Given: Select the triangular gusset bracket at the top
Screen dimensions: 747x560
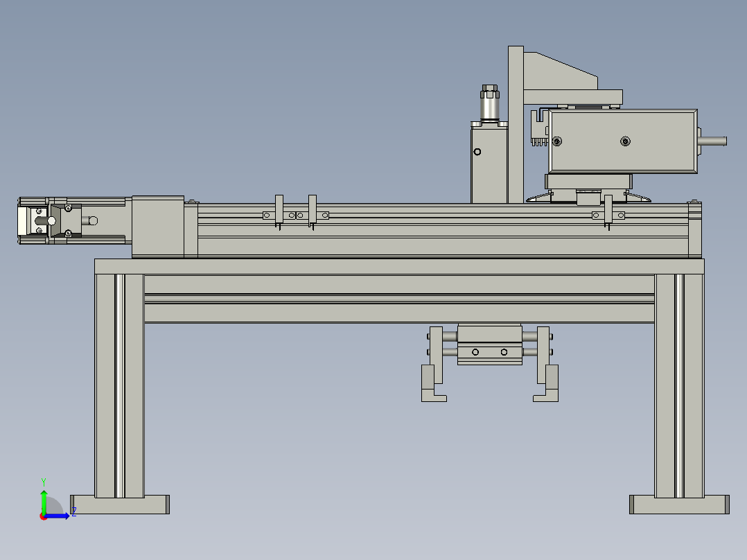Looking at the screenshot, I should point(560,71).
